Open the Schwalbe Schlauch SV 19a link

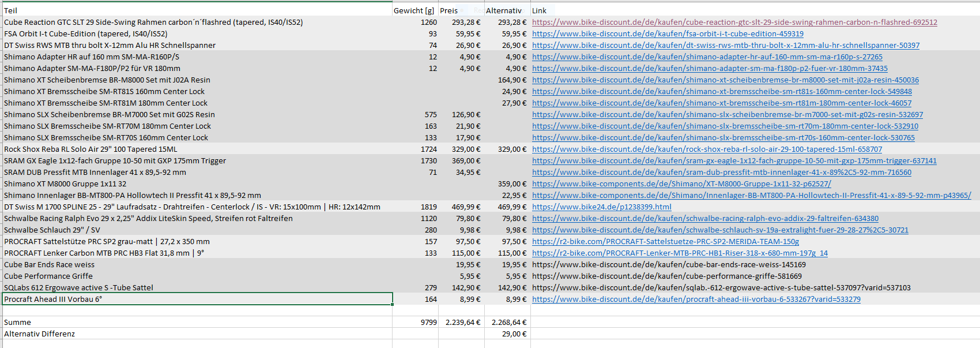coord(720,230)
